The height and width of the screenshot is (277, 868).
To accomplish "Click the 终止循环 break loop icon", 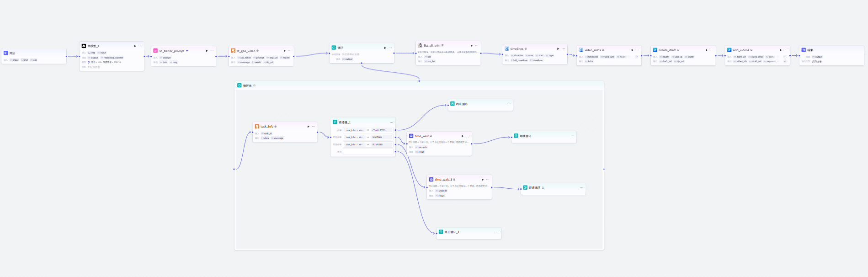I will (x=453, y=104).
